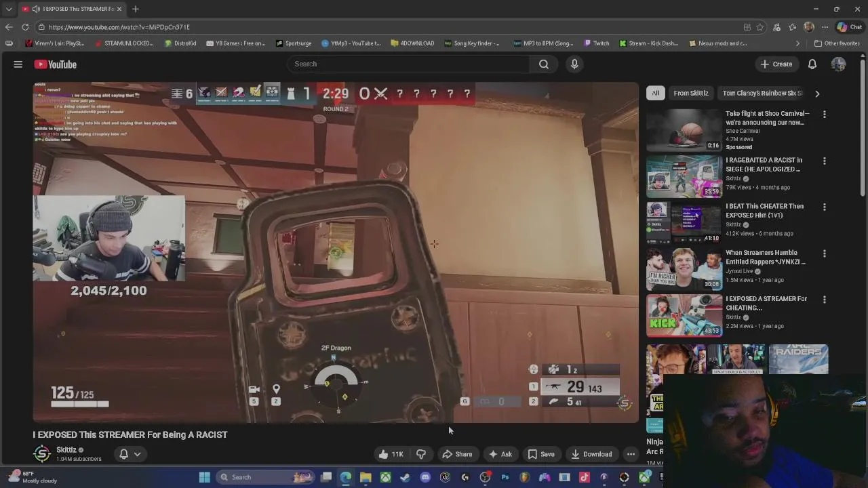Image resolution: width=868 pixels, height=488 pixels.
Task: Go to YouTube home via logo
Action: pos(56,64)
